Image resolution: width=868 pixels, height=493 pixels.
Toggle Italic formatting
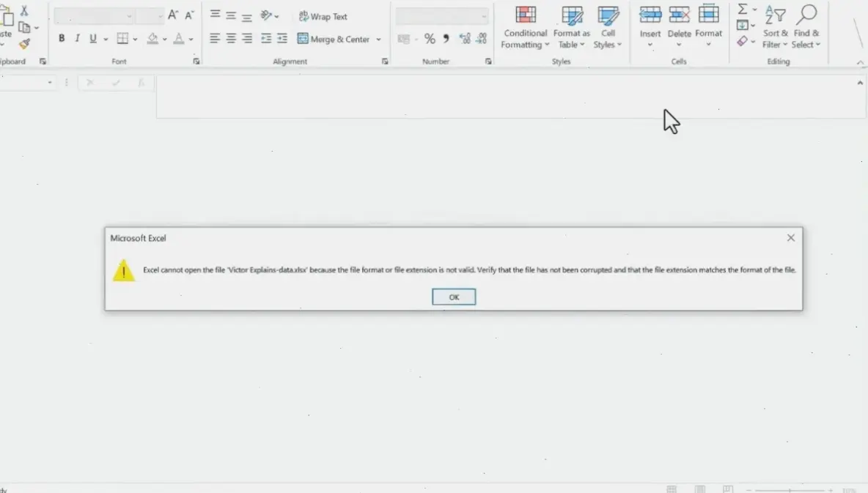[x=77, y=39]
